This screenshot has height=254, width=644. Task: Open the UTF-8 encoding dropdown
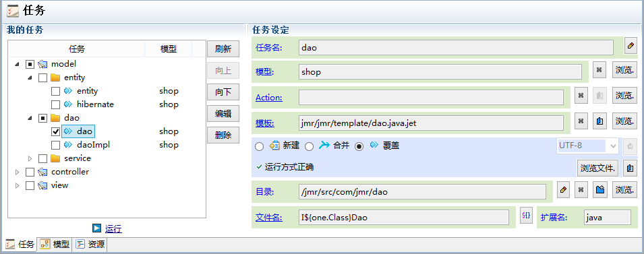click(x=613, y=146)
